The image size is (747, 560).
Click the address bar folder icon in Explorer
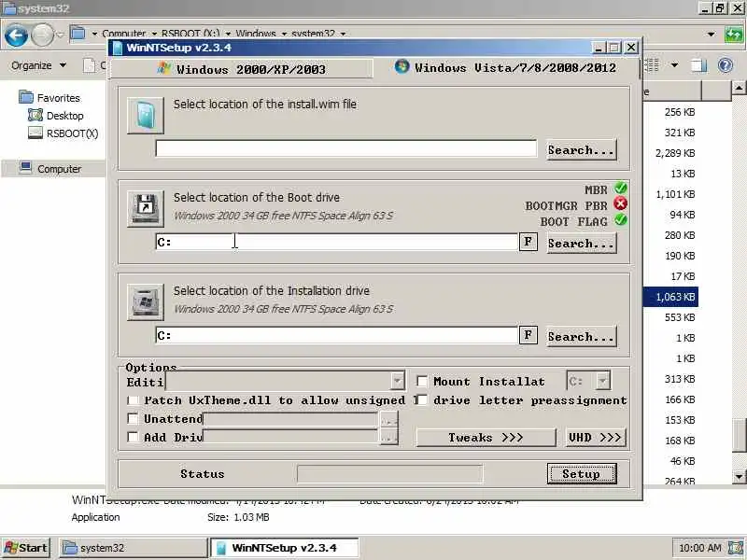(x=78, y=34)
